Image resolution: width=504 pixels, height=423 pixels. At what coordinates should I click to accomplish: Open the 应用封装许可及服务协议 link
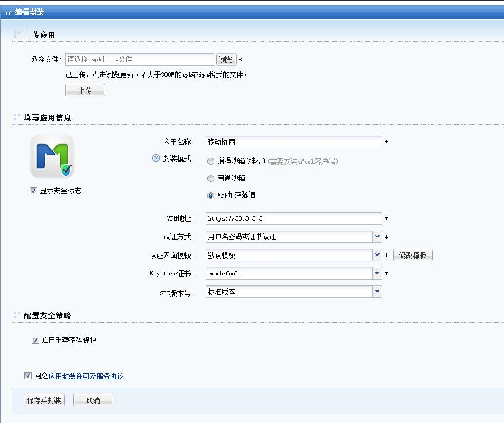coord(86,376)
